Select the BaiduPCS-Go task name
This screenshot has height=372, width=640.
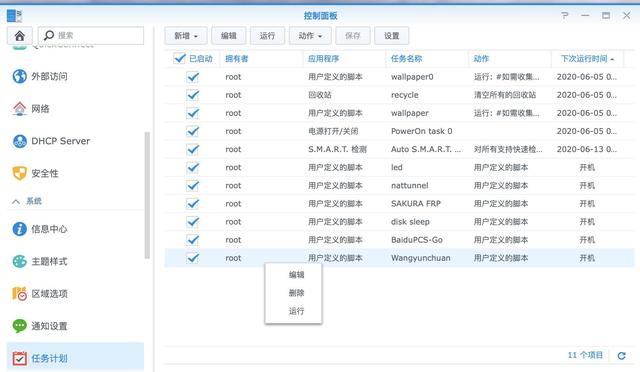click(417, 240)
